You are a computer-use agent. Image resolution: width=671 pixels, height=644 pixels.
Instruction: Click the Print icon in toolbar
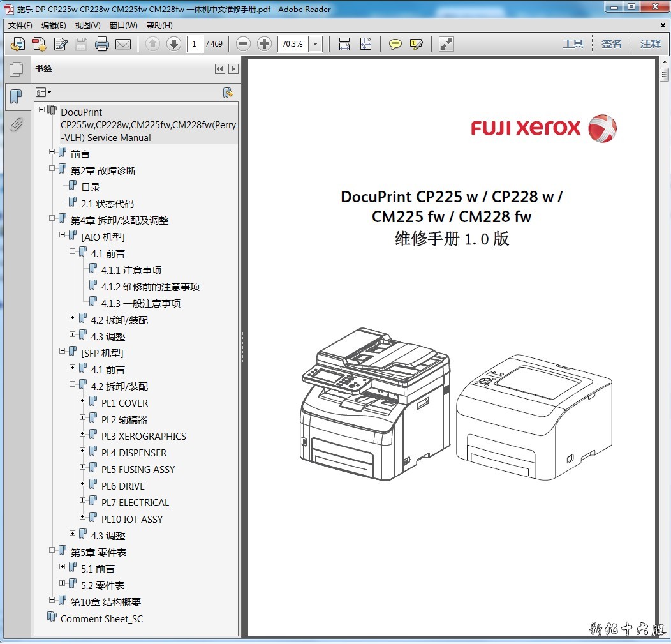(x=102, y=44)
